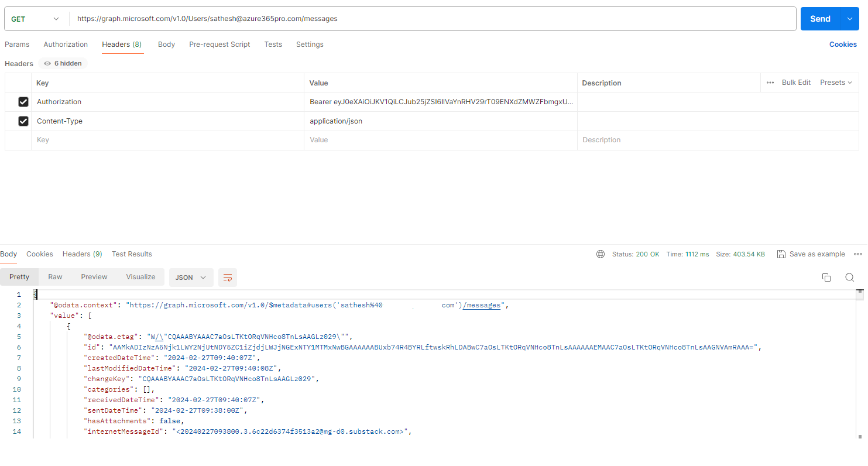
Task: Toggle the wrap lines icon
Action: tap(228, 277)
